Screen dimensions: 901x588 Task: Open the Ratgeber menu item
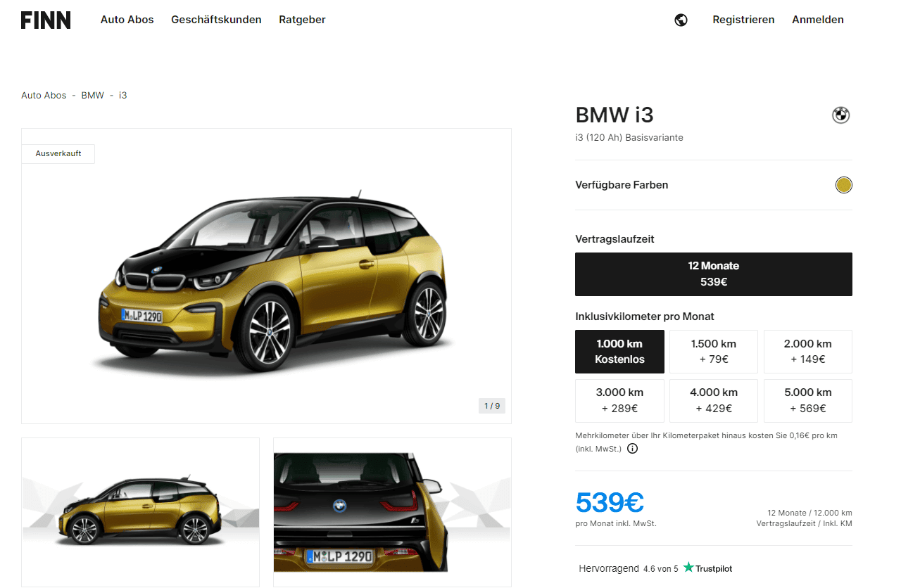tap(302, 20)
